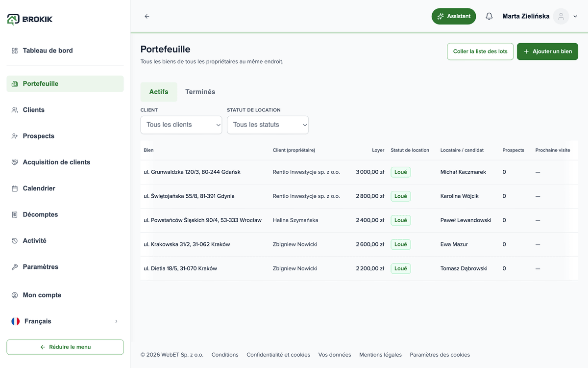
Task: Open the Statut de location dropdown
Action: pyautogui.click(x=268, y=125)
